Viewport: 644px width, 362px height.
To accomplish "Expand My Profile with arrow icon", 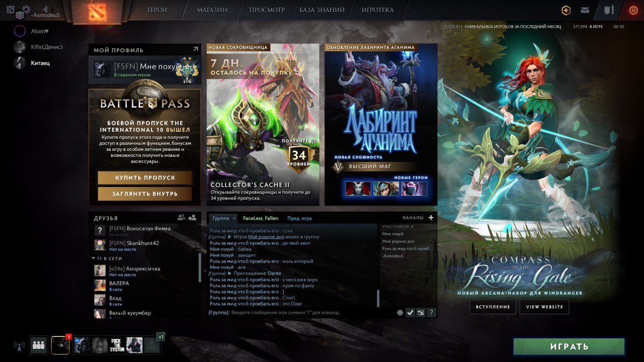I will 195,49.
